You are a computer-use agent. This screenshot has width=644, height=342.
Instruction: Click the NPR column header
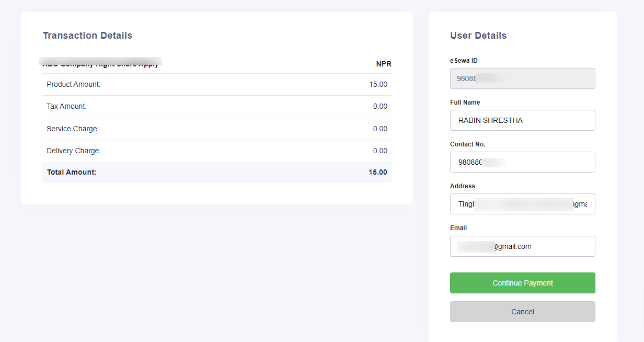pos(384,64)
